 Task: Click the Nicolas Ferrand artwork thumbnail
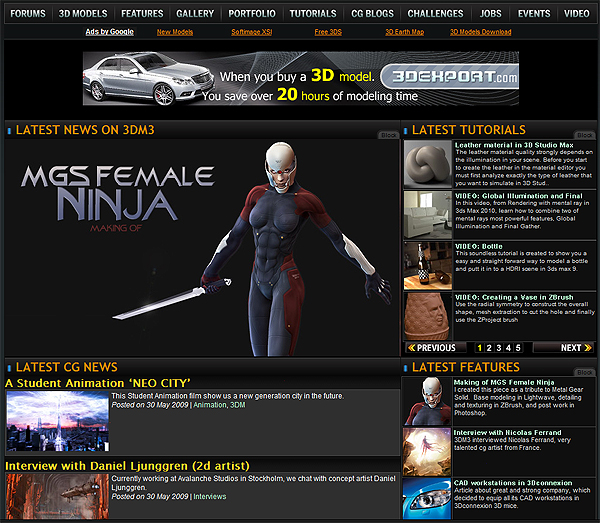click(427, 452)
